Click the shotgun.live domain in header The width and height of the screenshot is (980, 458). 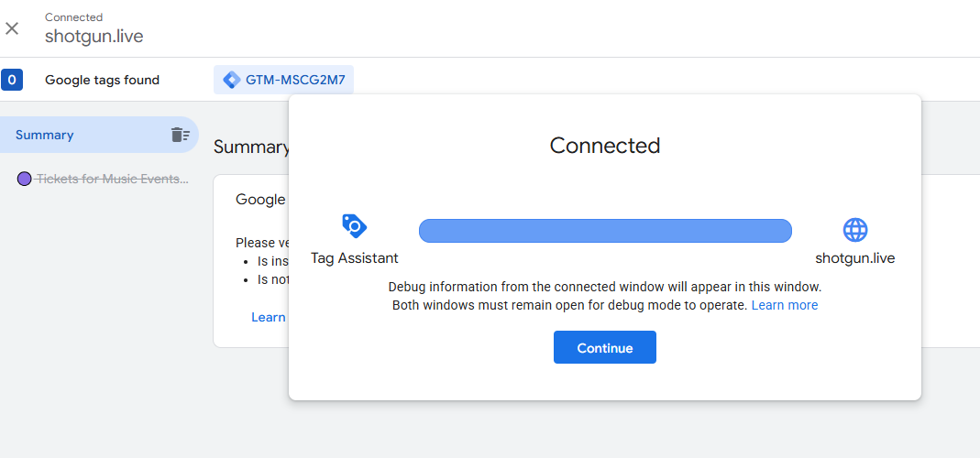(94, 37)
